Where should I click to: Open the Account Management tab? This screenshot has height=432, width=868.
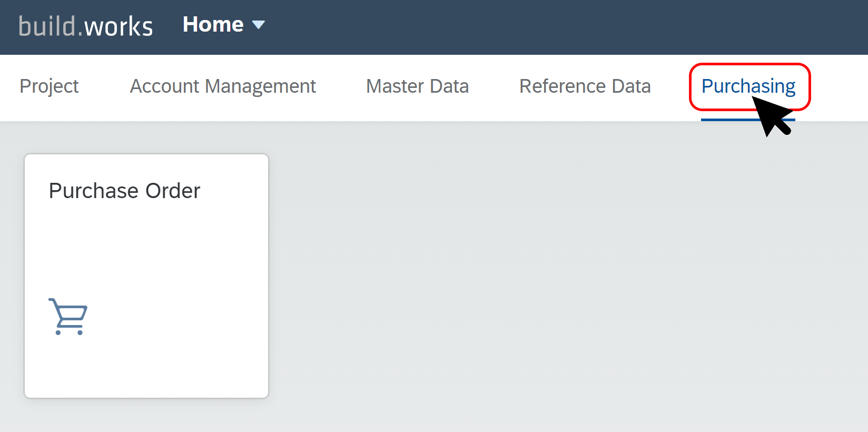click(x=223, y=86)
